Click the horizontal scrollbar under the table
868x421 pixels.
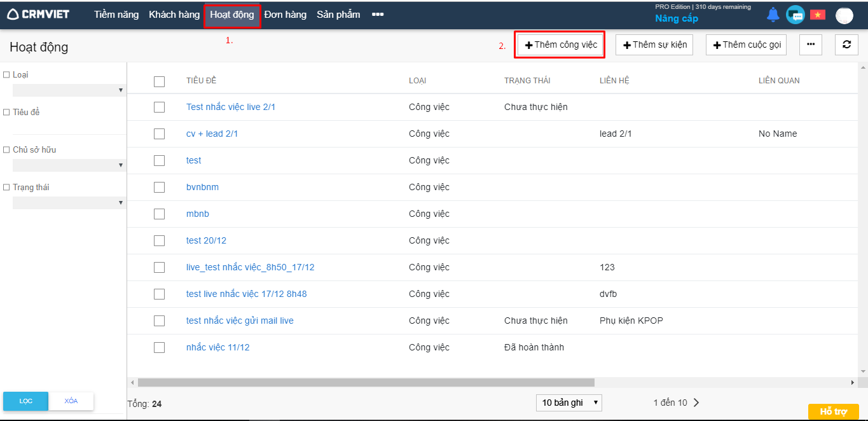click(x=366, y=383)
